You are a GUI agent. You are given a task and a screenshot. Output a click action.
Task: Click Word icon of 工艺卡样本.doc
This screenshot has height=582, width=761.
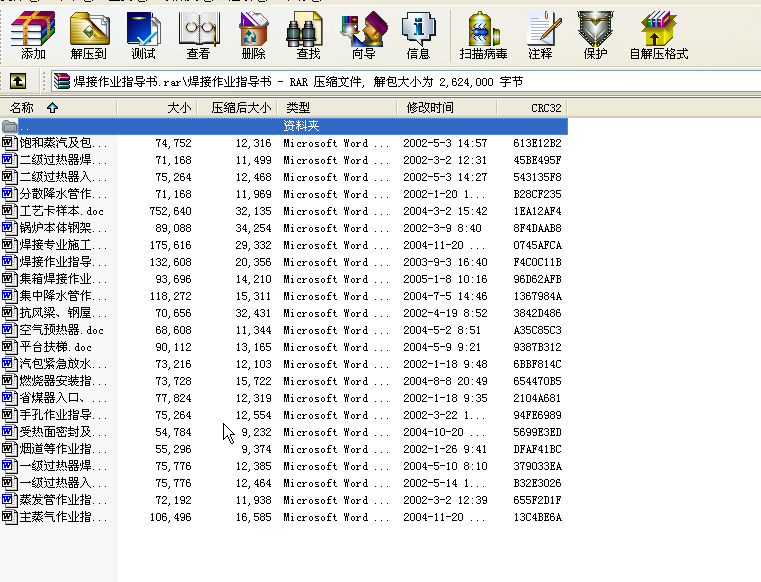tap(9, 211)
